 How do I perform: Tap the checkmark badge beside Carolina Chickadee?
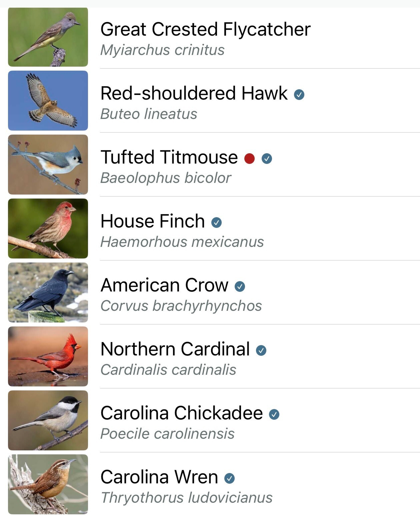pyautogui.click(x=274, y=414)
